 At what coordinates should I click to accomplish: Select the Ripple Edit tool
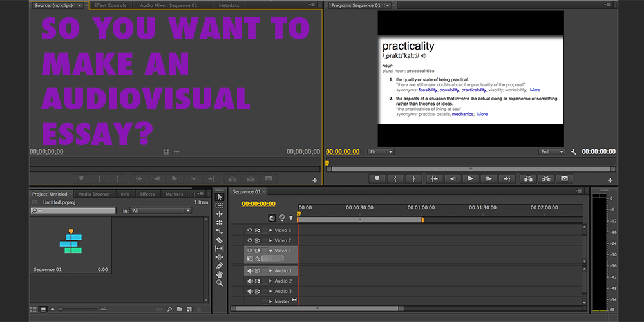click(x=220, y=214)
